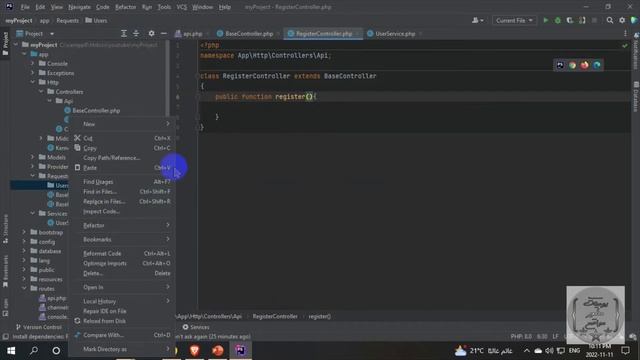Collapse all in Project tree
The width and height of the screenshot is (640, 360).
136,33
